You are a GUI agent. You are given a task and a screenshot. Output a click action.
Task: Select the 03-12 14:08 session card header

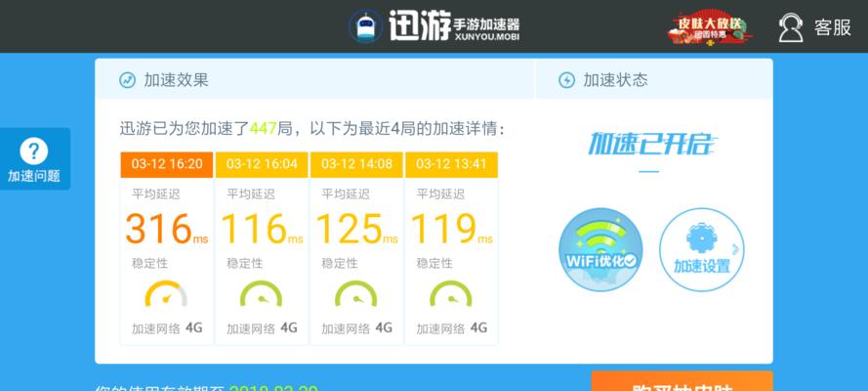(x=356, y=164)
